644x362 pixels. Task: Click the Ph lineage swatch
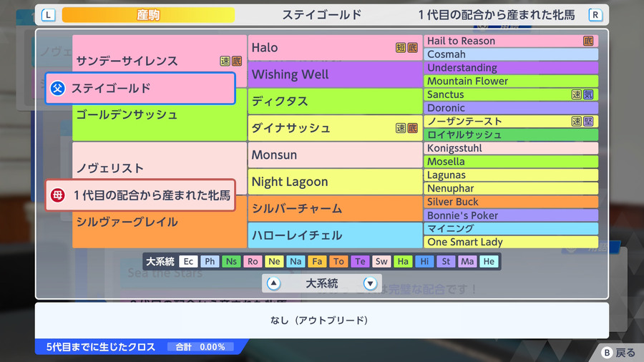click(210, 261)
